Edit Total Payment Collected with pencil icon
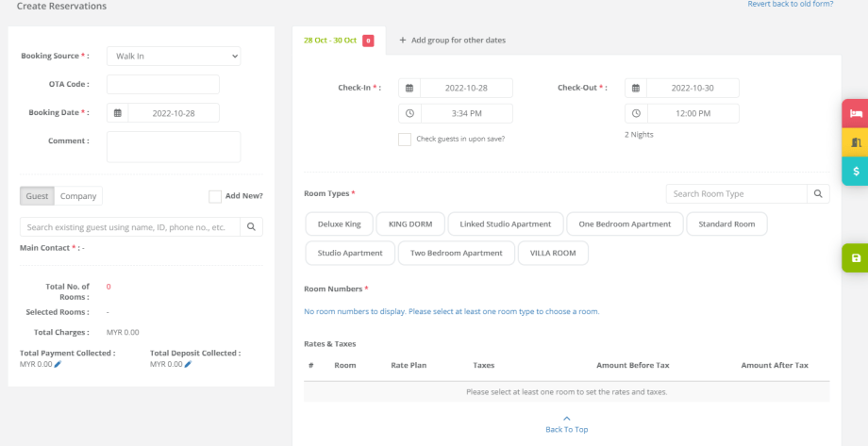Viewport: 868px width, 446px height. 58,364
